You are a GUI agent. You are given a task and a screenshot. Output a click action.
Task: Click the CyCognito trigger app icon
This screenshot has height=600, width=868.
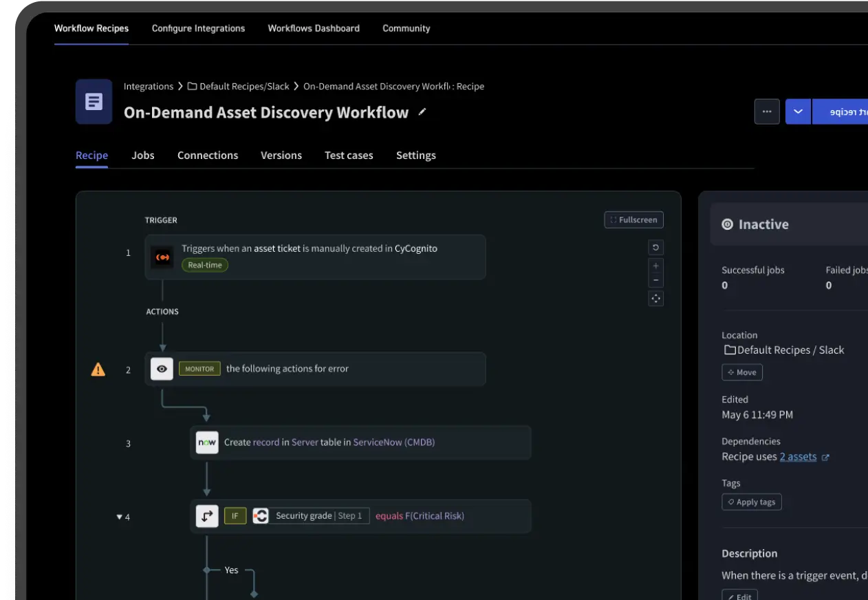click(162, 257)
